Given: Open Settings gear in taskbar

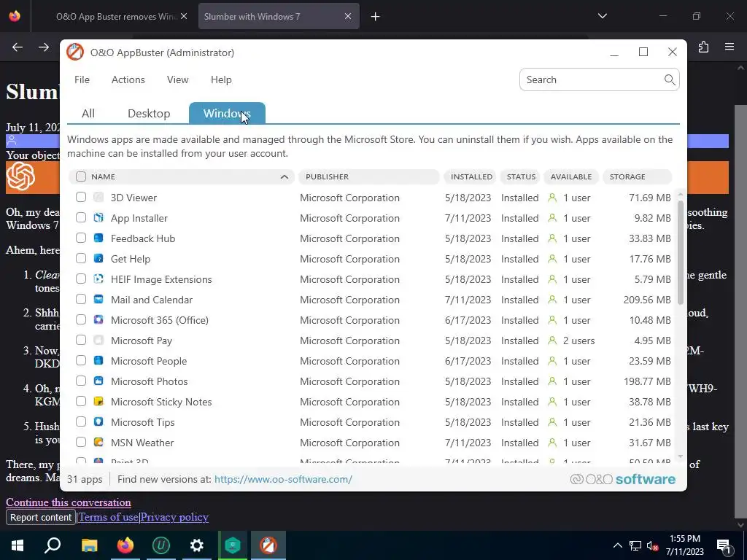Looking at the screenshot, I should [197, 545].
